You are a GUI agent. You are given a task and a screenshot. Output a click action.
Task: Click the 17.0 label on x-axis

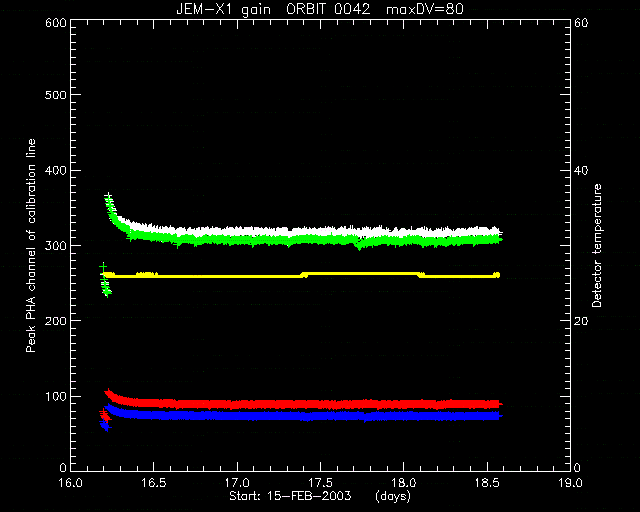click(x=237, y=483)
